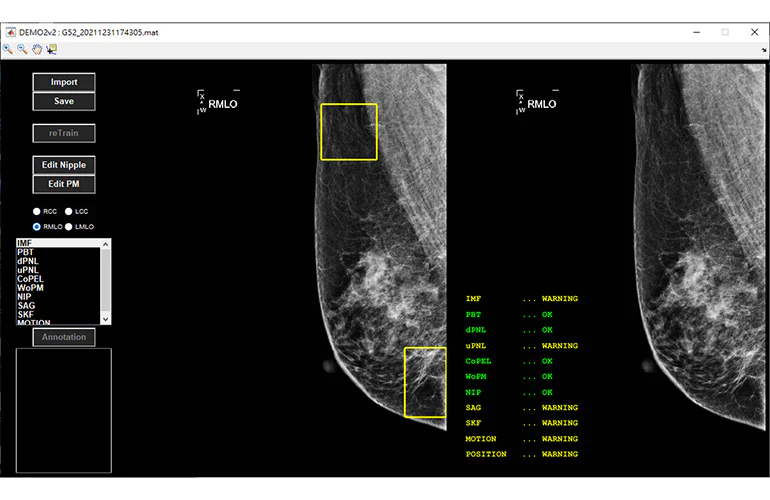Select WoPM in the criteria list

pos(58,287)
